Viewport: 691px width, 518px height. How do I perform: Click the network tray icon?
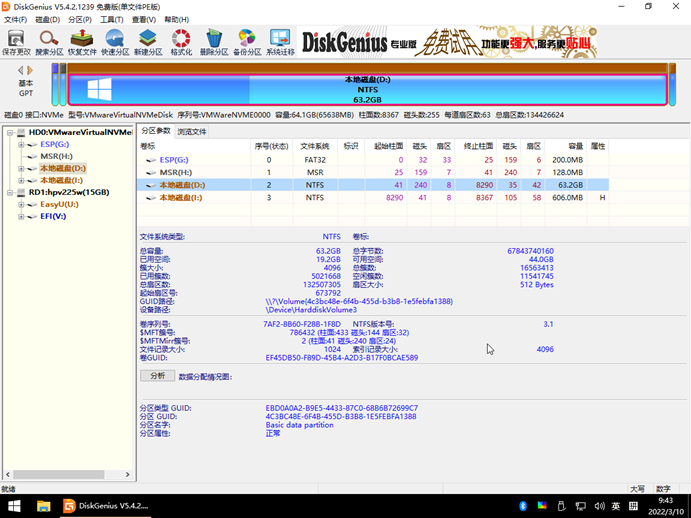click(580, 506)
